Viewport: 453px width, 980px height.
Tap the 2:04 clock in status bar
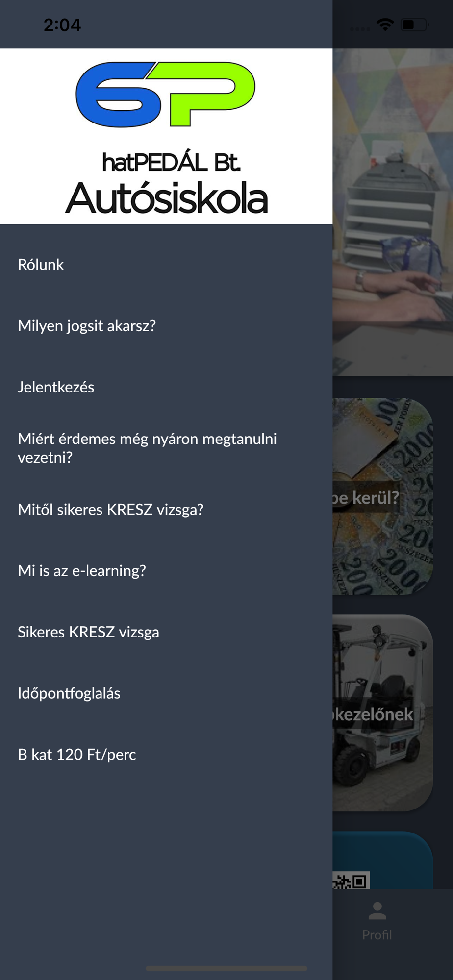pyautogui.click(x=62, y=25)
